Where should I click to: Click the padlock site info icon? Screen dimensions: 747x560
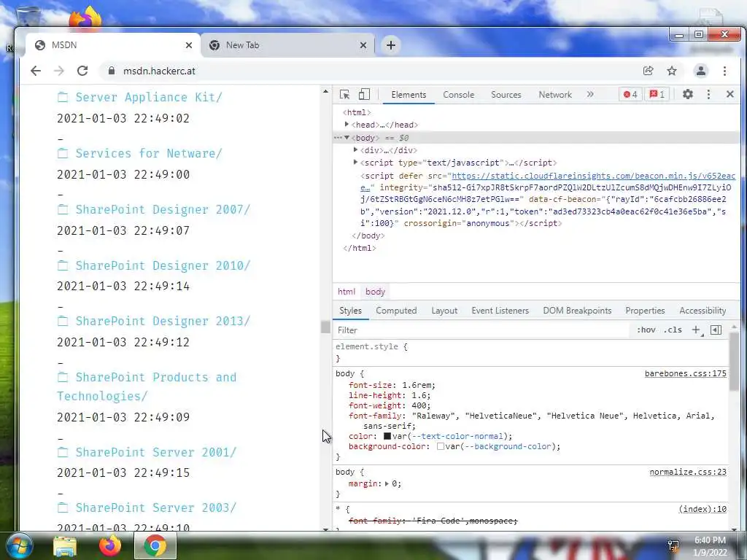[112, 71]
